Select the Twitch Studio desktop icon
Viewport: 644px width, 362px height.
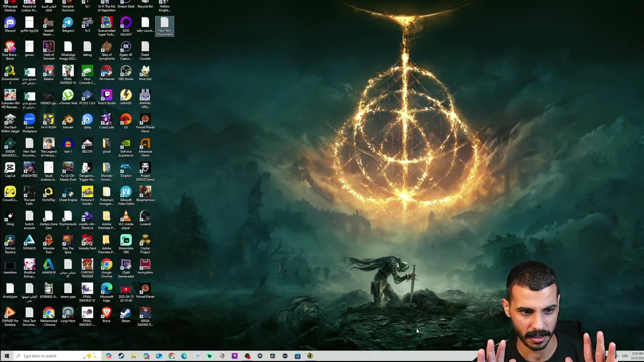click(107, 97)
